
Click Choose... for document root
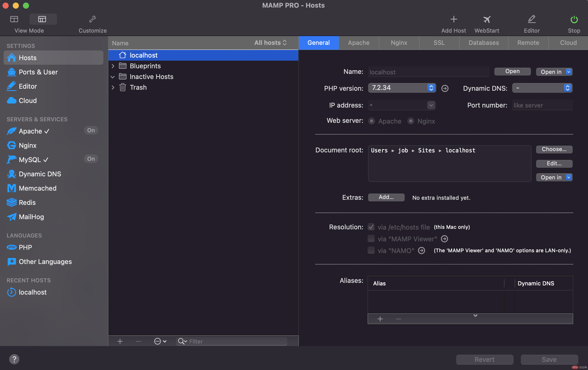pyautogui.click(x=554, y=149)
